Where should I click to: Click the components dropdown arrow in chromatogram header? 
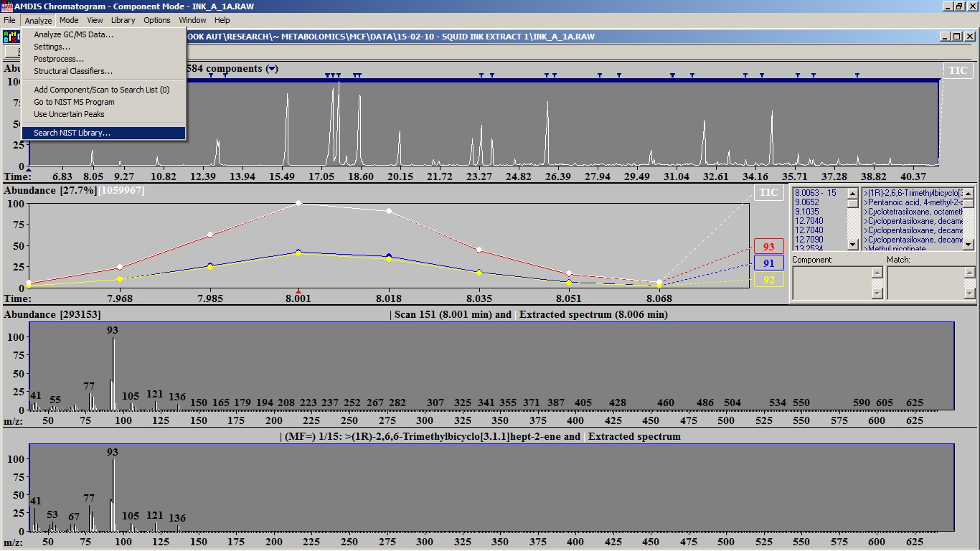coord(271,69)
